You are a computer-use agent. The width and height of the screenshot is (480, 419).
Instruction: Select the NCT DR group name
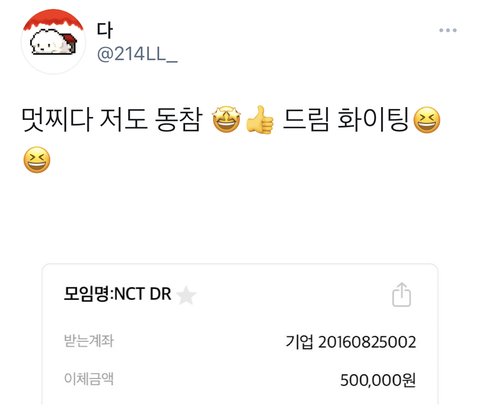(143, 294)
